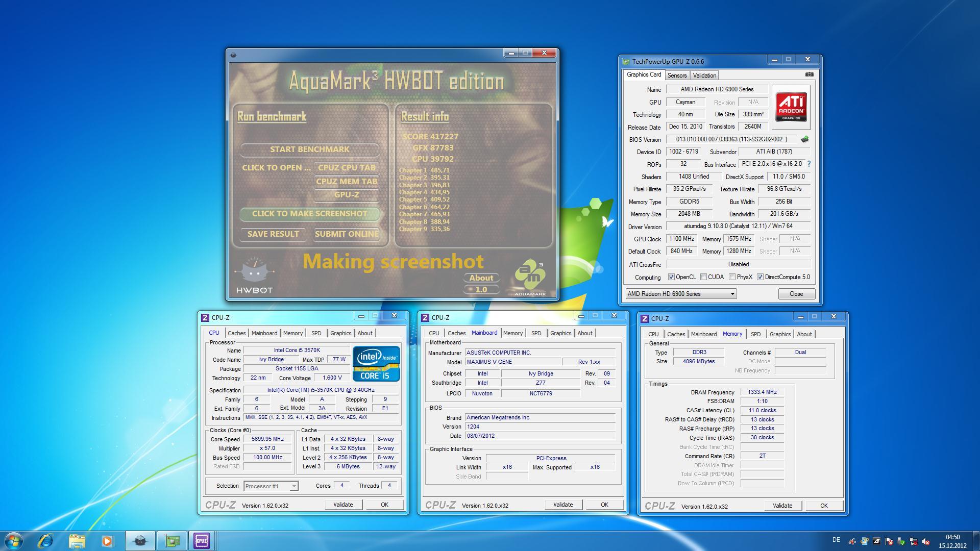
Task: Click the DE language indicator in taskbar
Action: coord(836,540)
